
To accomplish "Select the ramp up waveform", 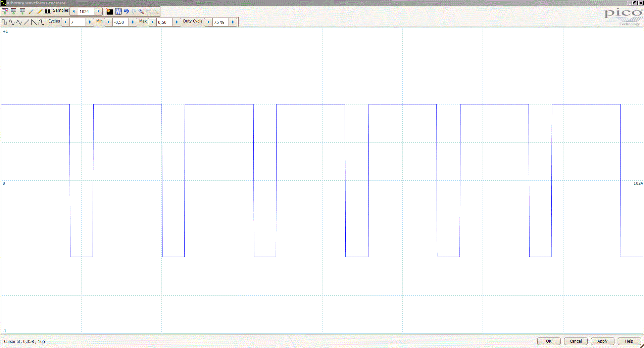I will point(27,22).
